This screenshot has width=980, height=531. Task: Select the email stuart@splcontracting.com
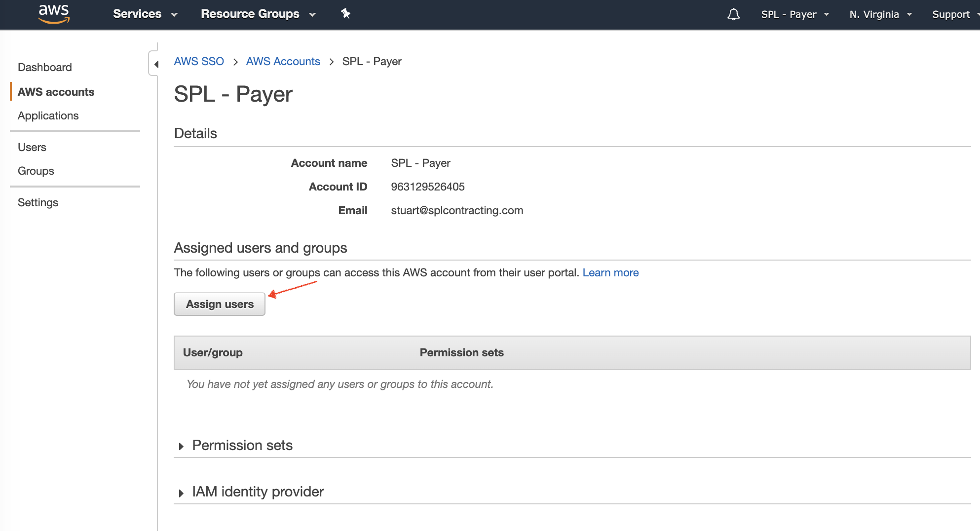[457, 210]
